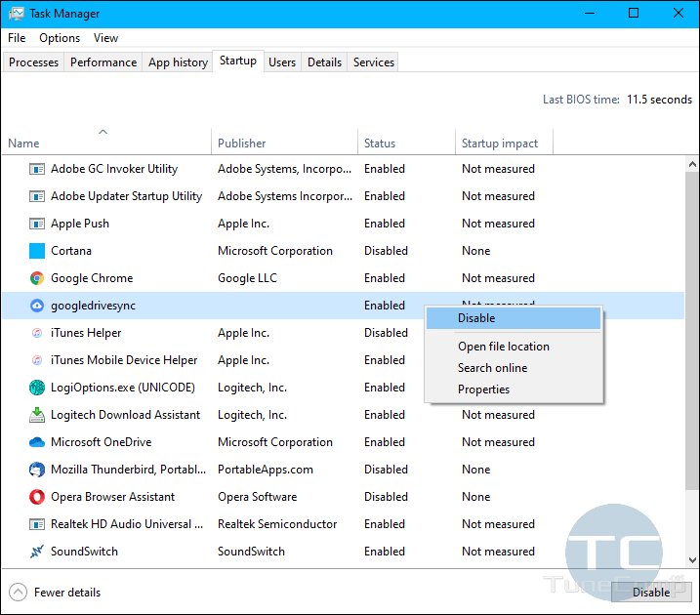Screen dimensions: 700x615
Task: Click the iTunes Helper icon
Action: click(37, 333)
